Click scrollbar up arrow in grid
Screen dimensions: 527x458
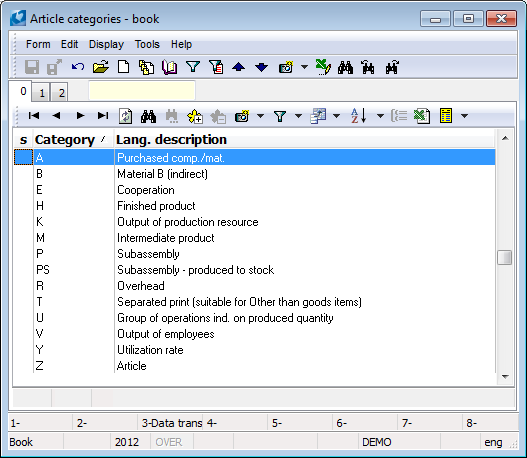[x=505, y=138]
